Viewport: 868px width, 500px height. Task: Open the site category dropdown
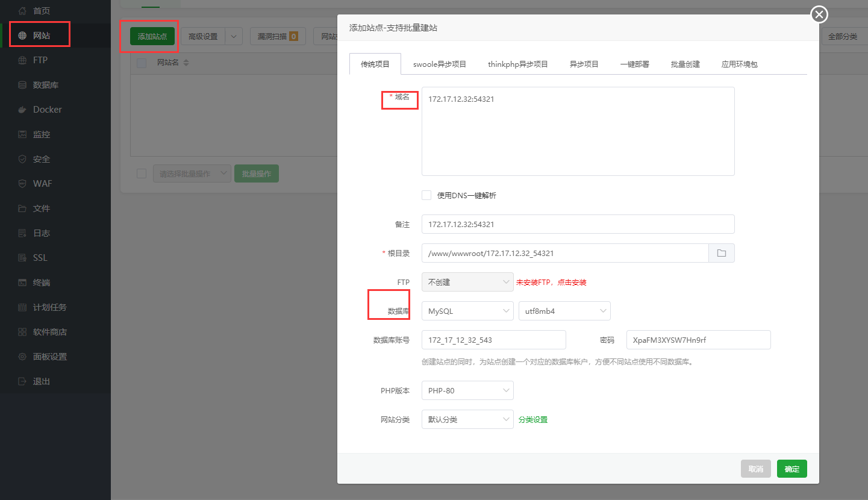[x=467, y=419]
